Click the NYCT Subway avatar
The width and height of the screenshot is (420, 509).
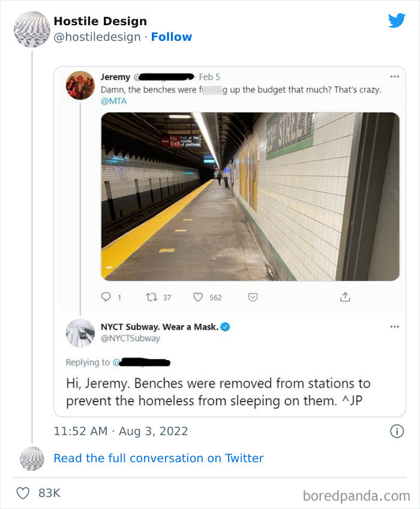[x=80, y=334]
